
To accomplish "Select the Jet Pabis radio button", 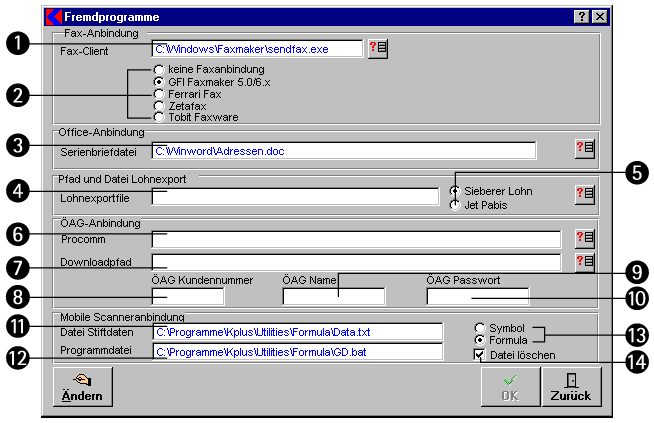I will [x=456, y=205].
